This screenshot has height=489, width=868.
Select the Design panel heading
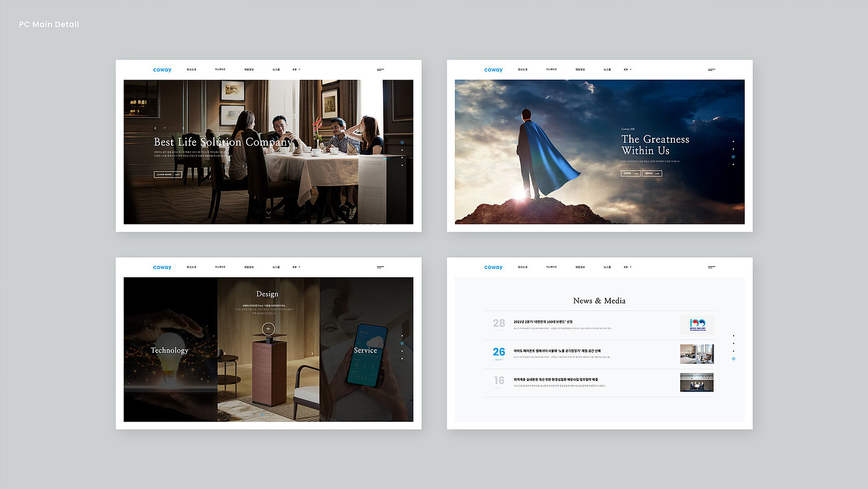[x=267, y=294]
